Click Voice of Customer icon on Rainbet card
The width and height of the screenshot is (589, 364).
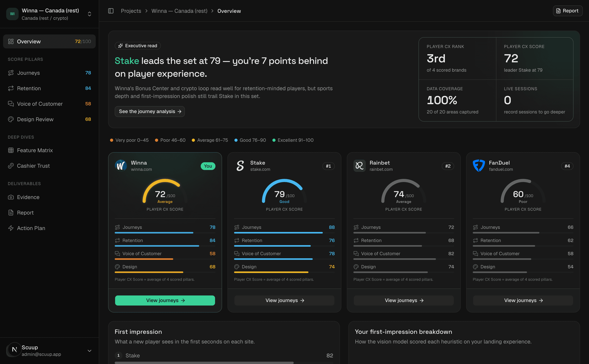coord(356,253)
